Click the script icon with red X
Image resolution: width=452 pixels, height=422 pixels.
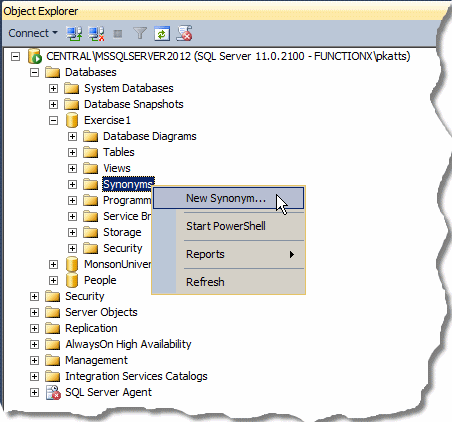(x=184, y=33)
